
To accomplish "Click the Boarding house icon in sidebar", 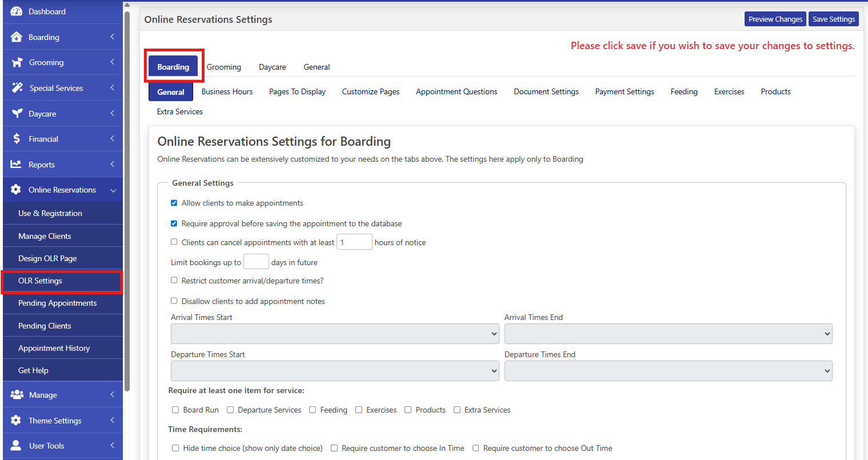I will pyautogui.click(x=17, y=37).
